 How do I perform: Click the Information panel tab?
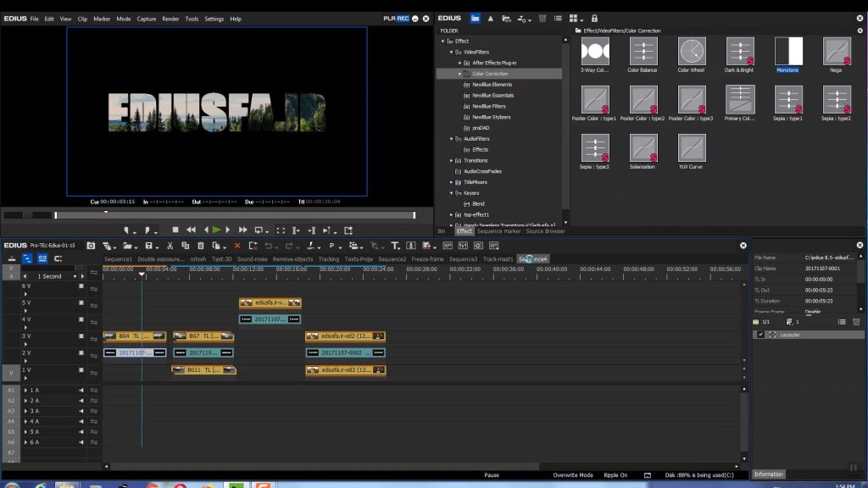(x=768, y=474)
